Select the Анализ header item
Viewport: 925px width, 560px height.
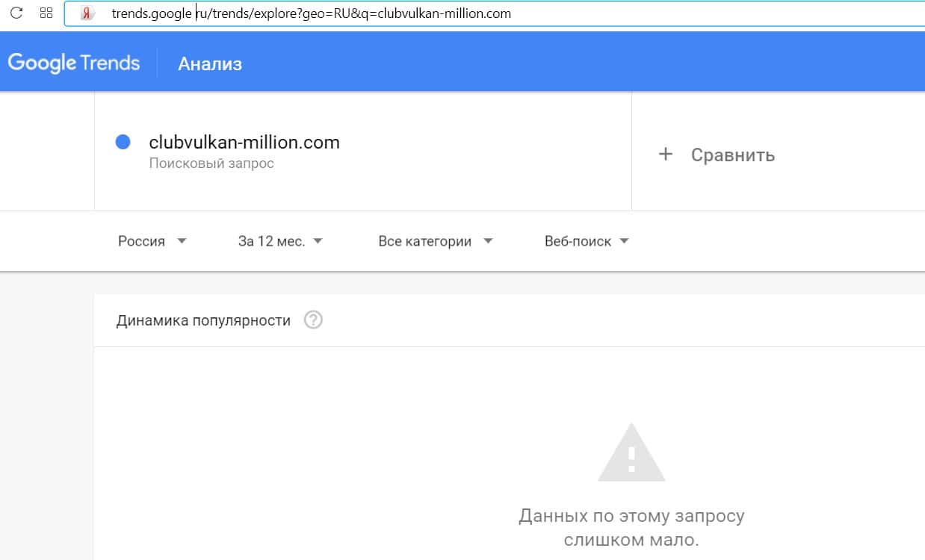click(x=210, y=63)
